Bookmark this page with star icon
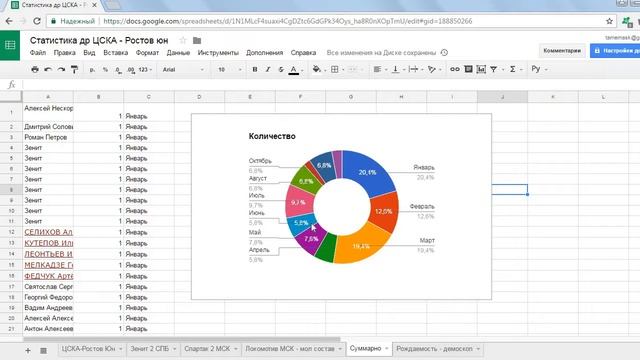The height and width of the screenshot is (360, 640). [609, 21]
